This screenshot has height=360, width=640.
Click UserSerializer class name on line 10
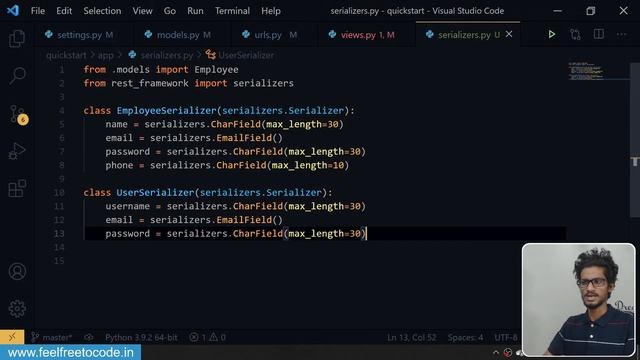pos(156,193)
